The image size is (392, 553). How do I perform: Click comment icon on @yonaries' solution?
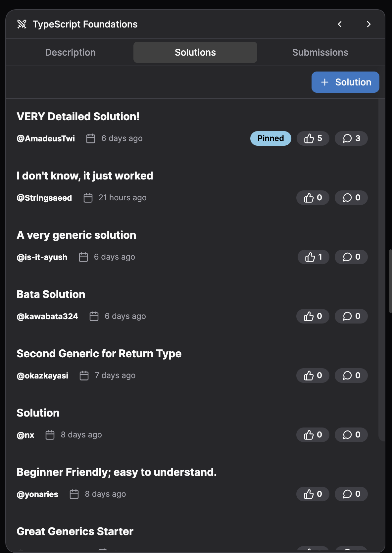click(351, 494)
